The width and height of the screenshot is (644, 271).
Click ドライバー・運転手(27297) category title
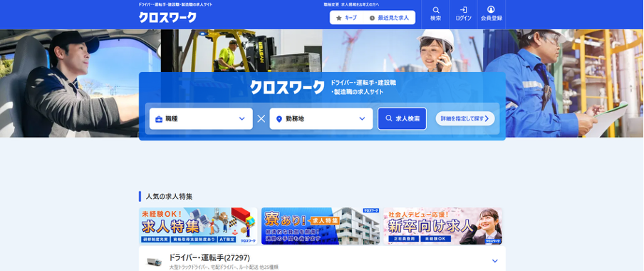point(209,258)
